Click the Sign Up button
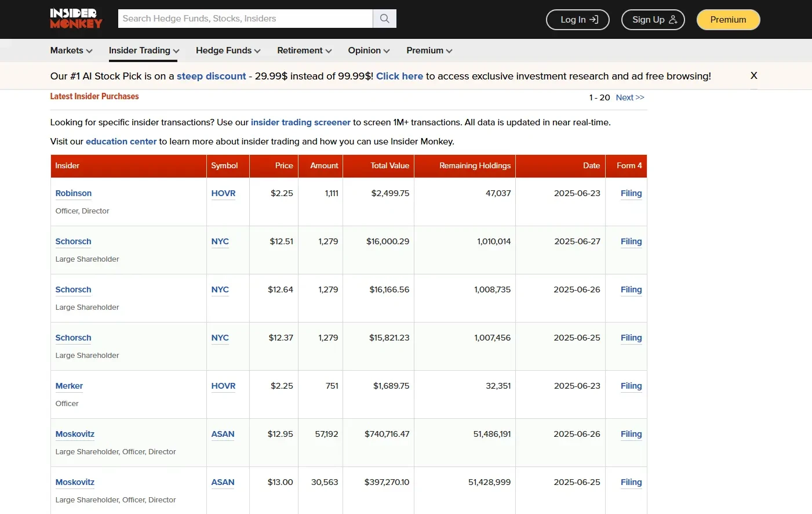 click(653, 20)
